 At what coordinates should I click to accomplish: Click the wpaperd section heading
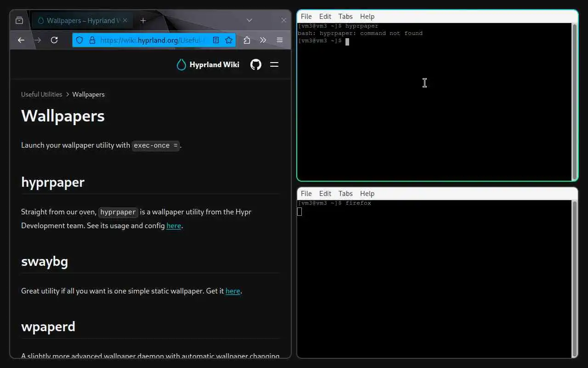pos(48,327)
